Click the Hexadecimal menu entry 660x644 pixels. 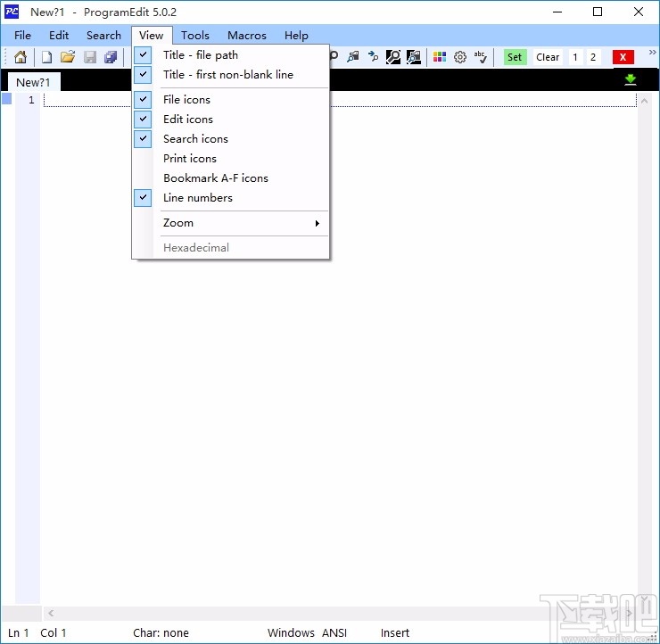coord(230,247)
